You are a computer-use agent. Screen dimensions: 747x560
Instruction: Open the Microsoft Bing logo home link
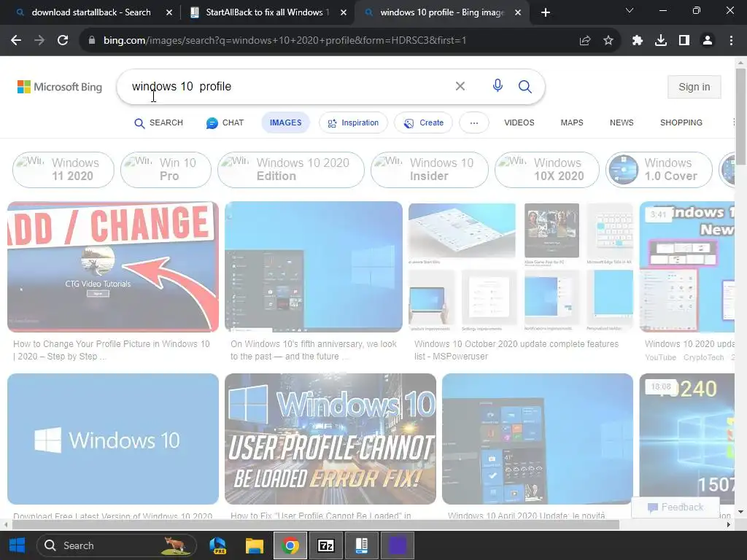[x=60, y=87]
